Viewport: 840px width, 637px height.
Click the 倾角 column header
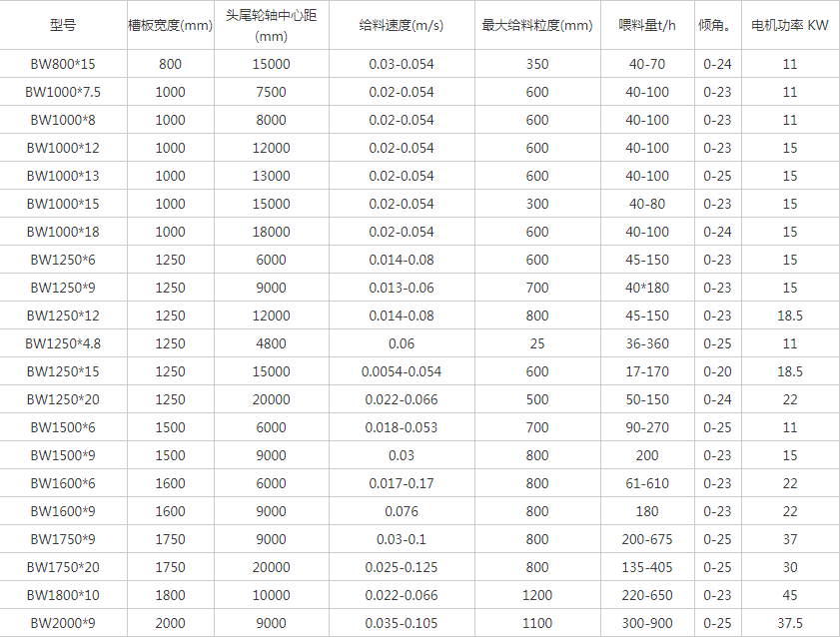(717, 24)
